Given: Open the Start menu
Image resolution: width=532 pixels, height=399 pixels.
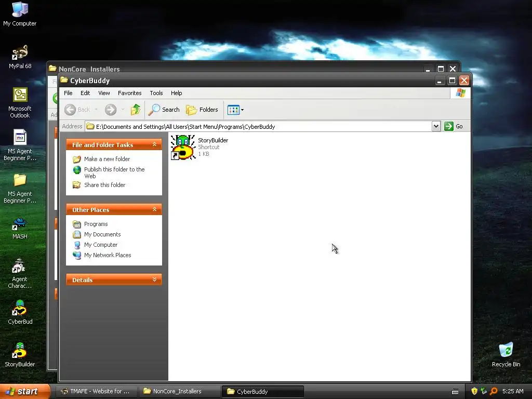Looking at the screenshot, I should point(25,391).
